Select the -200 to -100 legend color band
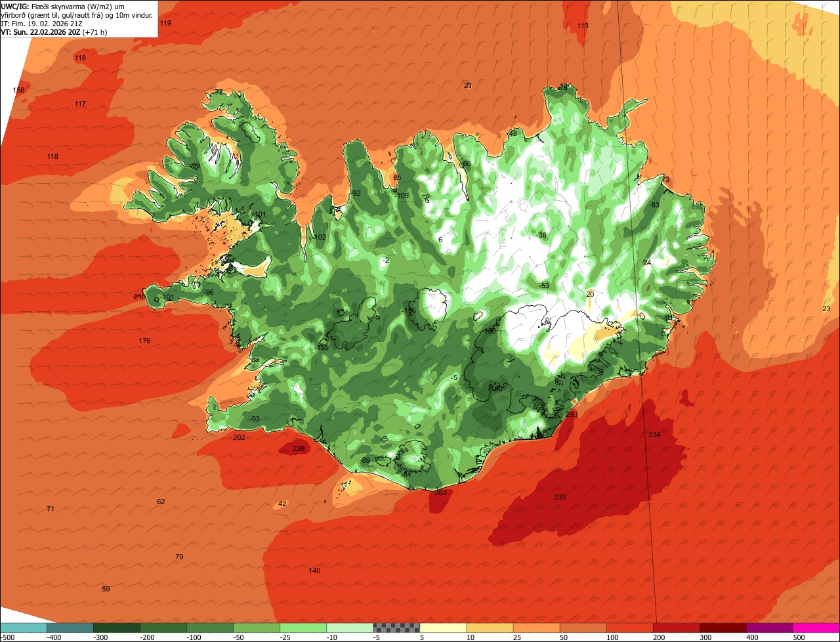The width and height of the screenshot is (840, 642). [x=163, y=627]
